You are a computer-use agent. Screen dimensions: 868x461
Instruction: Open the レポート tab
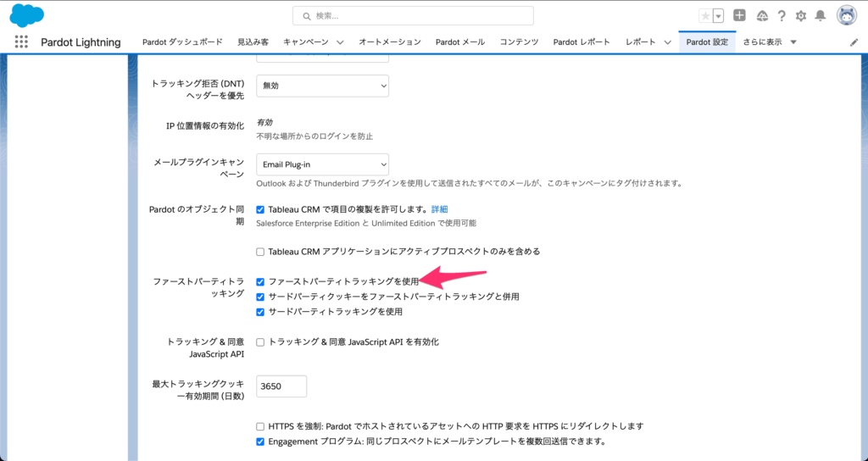[x=641, y=42]
